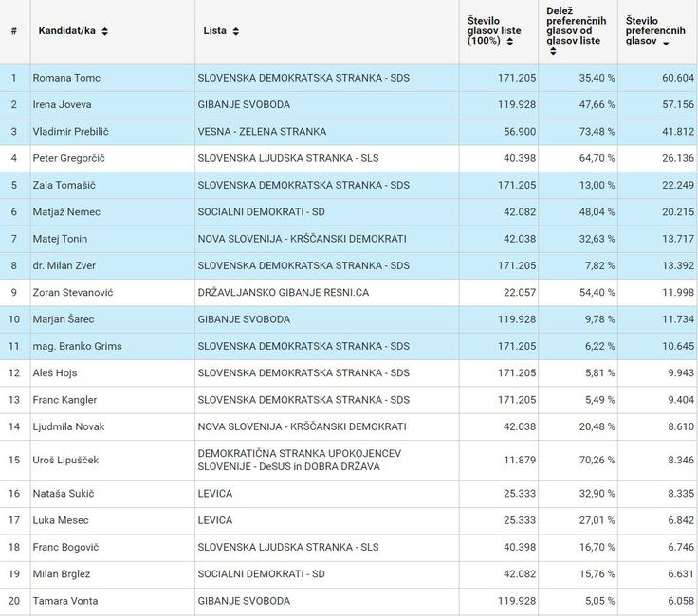Screen dimensions: 698x616
Task: Select candidate Marjan Šarec
Action: [x=64, y=319]
